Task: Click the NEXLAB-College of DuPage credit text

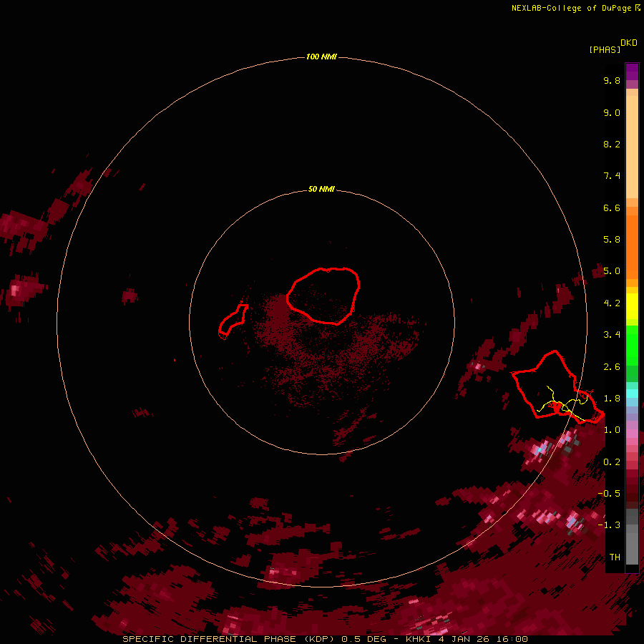Action: click(x=571, y=8)
